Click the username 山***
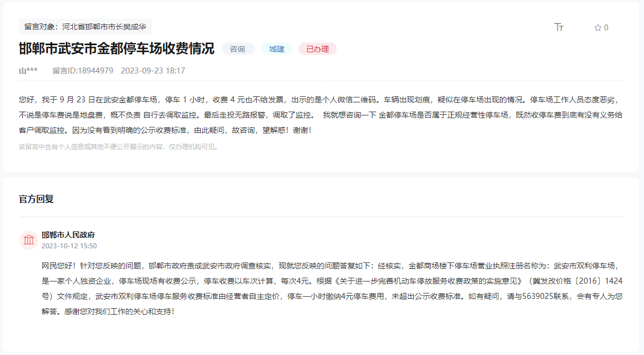The width and height of the screenshot is (644, 355). tap(28, 71)
